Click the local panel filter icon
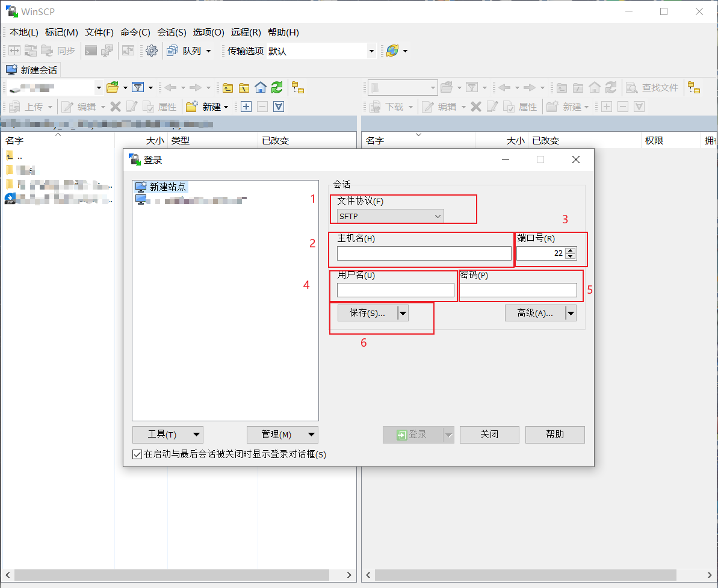 pos(138,87)
